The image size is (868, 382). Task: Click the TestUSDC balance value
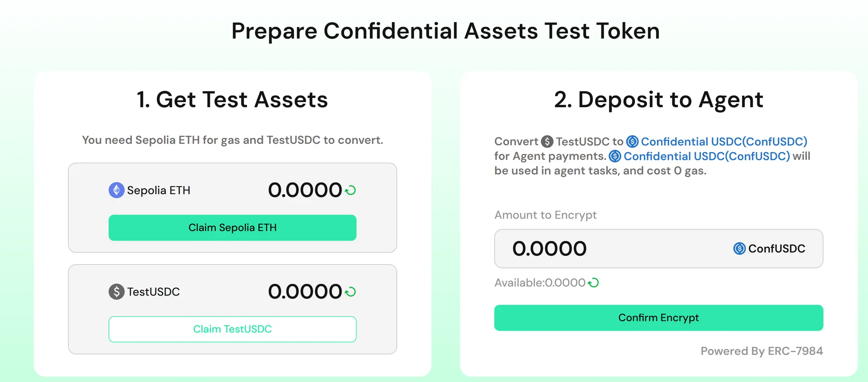(x=305, y=292)
